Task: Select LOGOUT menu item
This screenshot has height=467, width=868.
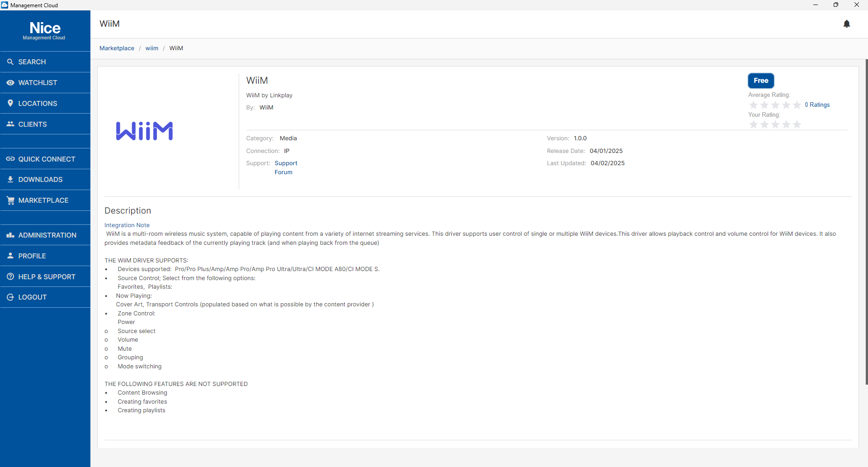Action: 45,297
